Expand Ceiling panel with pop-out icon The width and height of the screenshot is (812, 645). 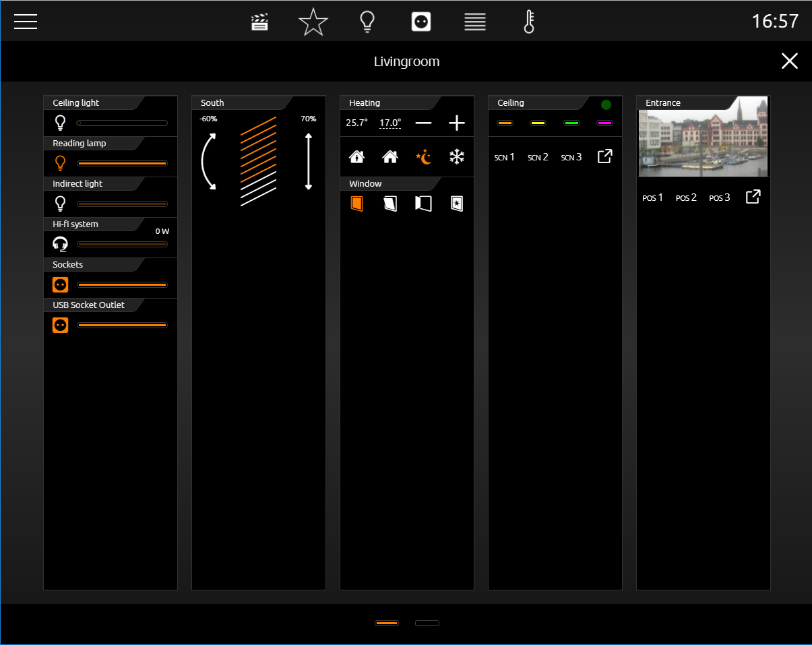pos(605,156)
